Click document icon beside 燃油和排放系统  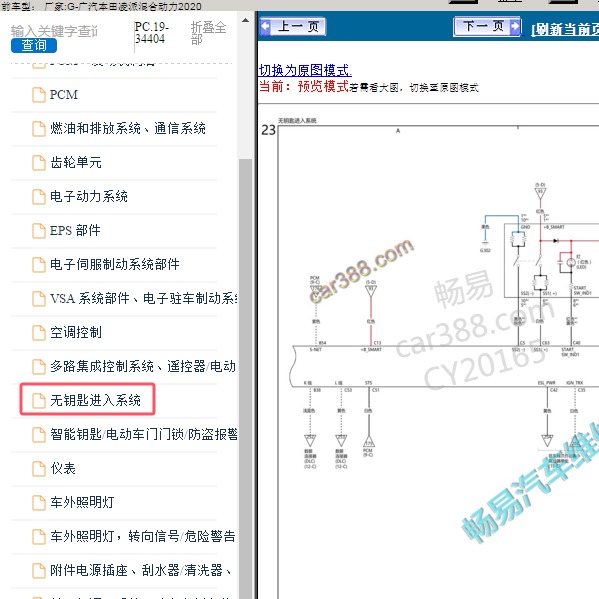point(39,129)
